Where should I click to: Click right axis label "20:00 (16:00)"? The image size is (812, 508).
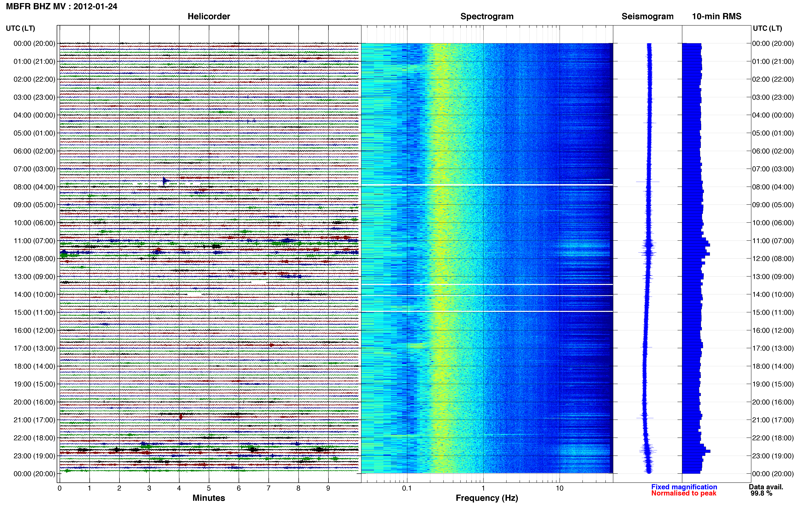(773, 402)
